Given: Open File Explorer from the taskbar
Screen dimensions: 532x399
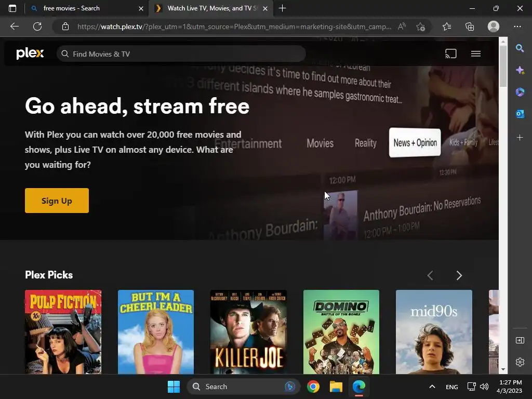Looking at the screenshot, I should coord(336,387).
